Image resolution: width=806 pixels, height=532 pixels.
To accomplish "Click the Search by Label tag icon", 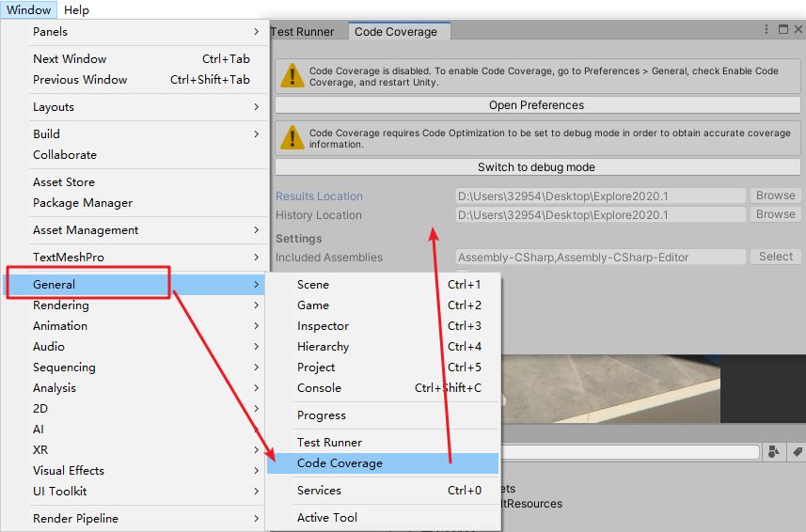I will tap(797, 452).
